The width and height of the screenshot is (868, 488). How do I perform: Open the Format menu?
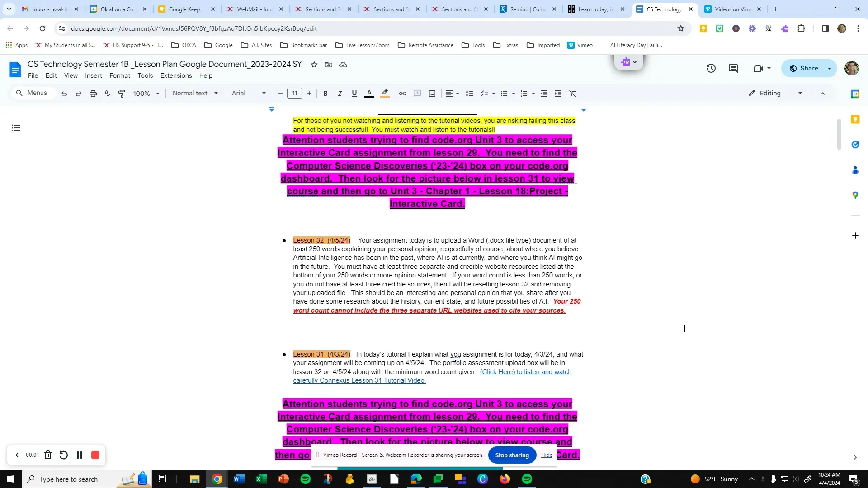(x=119, y=75)
